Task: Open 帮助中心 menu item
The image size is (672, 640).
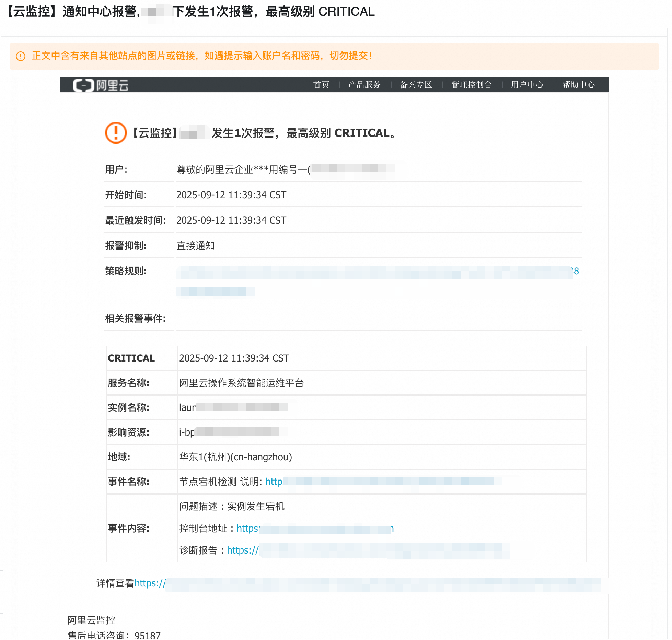Action: click(579, 85)
